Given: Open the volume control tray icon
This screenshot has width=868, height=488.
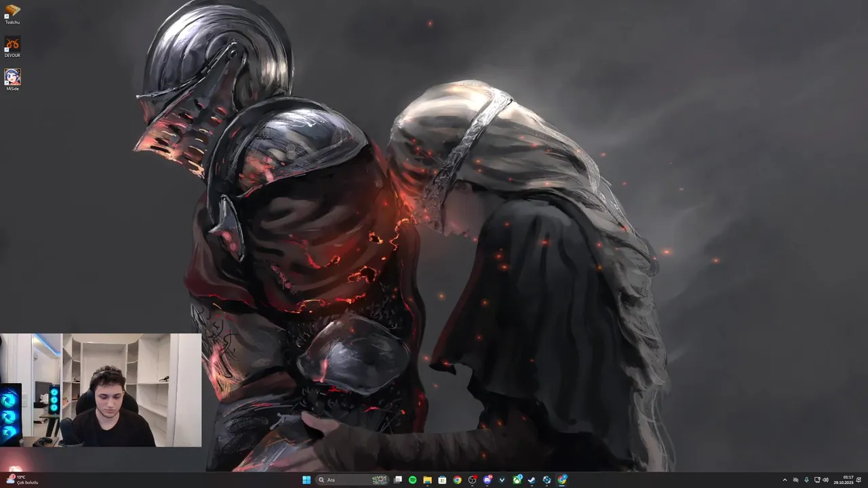Looking at the screenshot, I should point(825,480).
